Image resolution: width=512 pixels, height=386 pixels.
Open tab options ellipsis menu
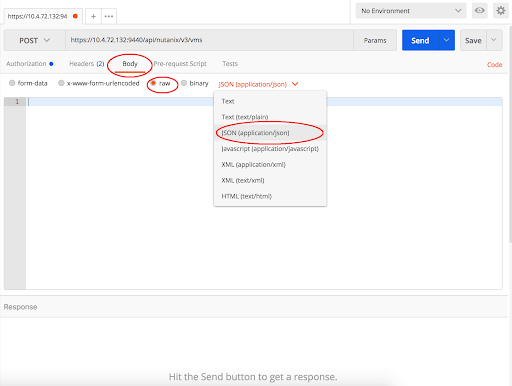coord(109,16)
